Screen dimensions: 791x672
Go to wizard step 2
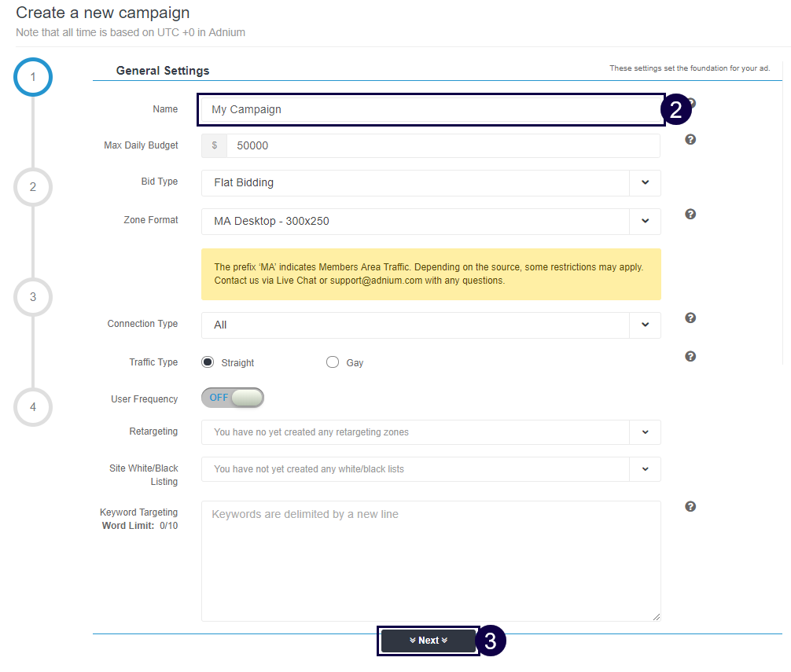pyautogui.click(x=33, y=187)
